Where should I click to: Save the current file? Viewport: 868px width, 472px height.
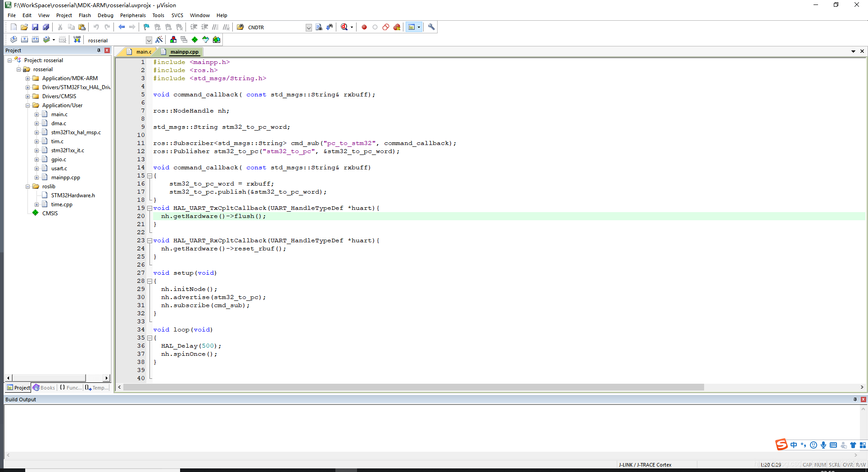[x=35, y=27]
